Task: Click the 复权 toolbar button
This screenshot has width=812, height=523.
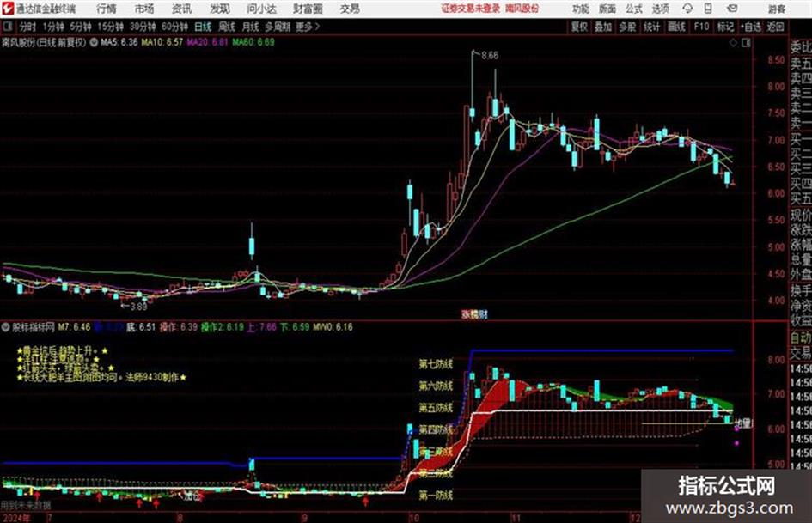Action: point(579,27)
